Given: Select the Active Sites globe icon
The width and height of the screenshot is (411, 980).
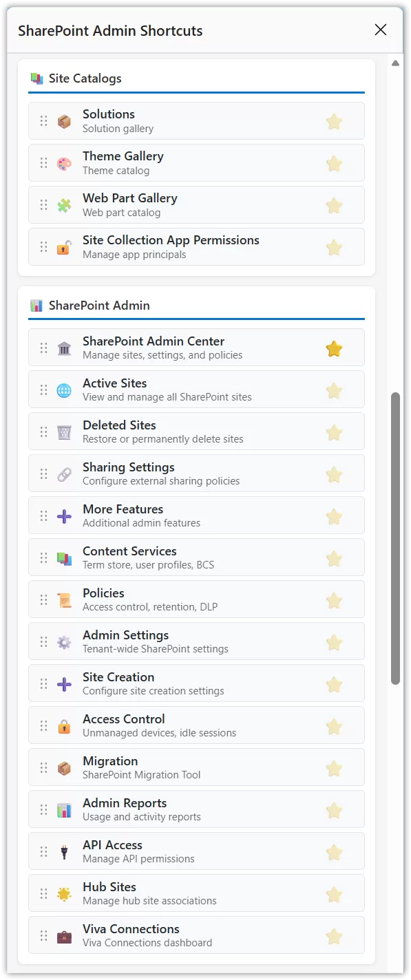Looking at the screenshot, I should coord(63,390).
